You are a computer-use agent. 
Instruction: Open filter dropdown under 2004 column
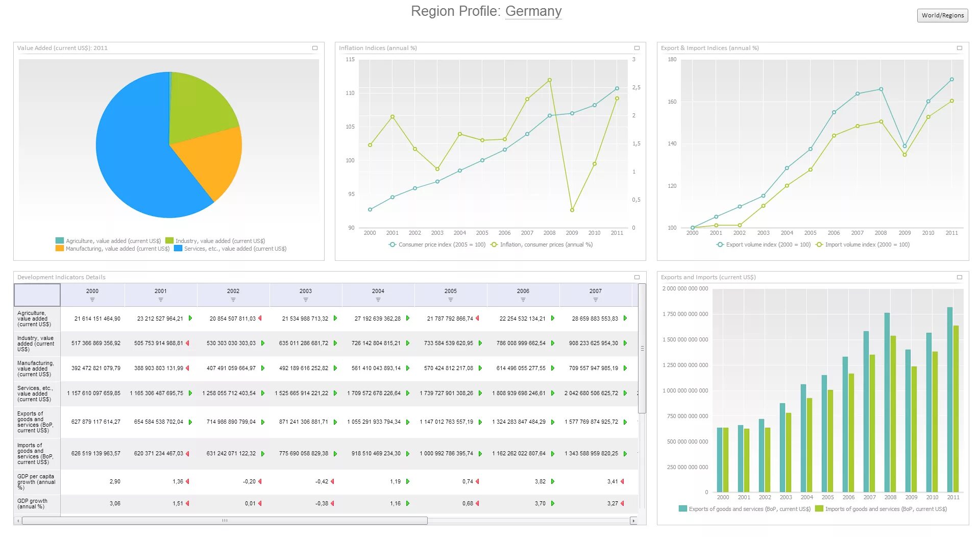[378, 300]
